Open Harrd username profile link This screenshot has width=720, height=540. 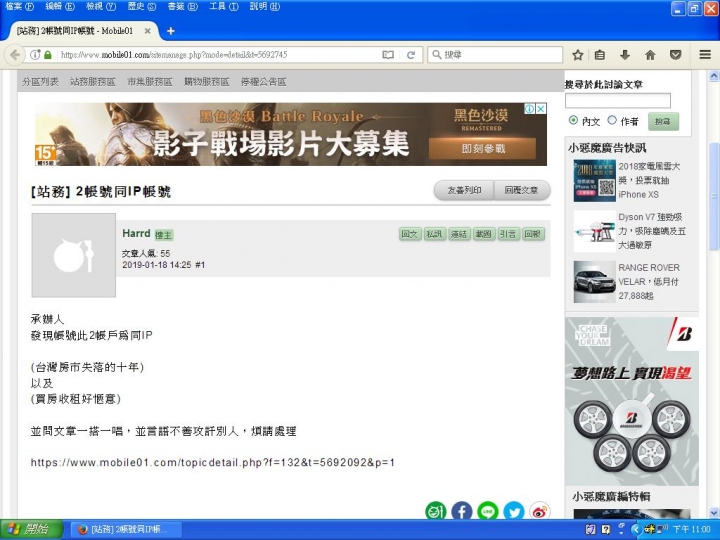click(136, 233)
